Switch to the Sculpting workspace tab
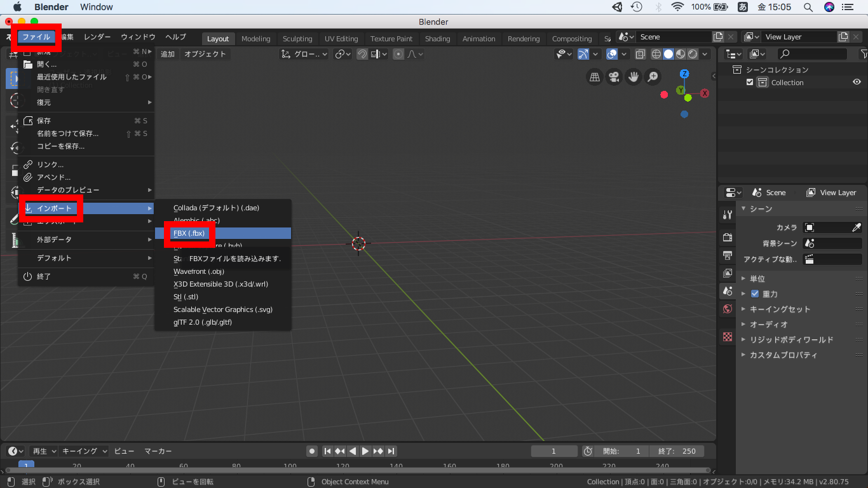 pos(297,39)
